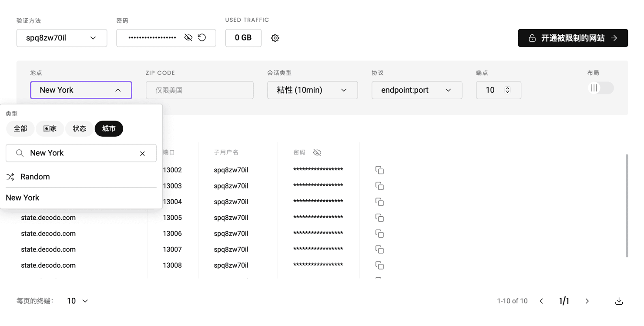Select the 全部 type filter tab
This screenshot has height=326, width=644.
pos(20,129)
